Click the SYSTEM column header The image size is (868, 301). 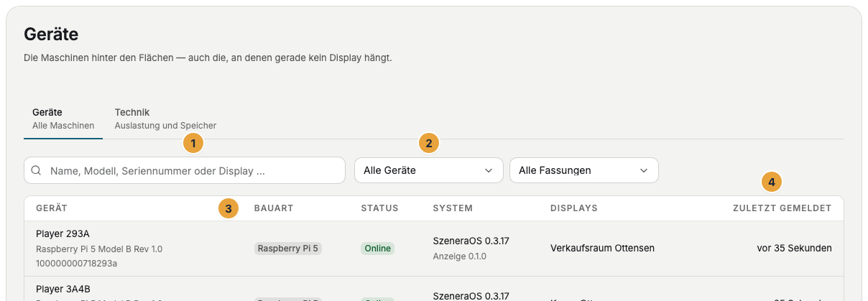(453, 208)
